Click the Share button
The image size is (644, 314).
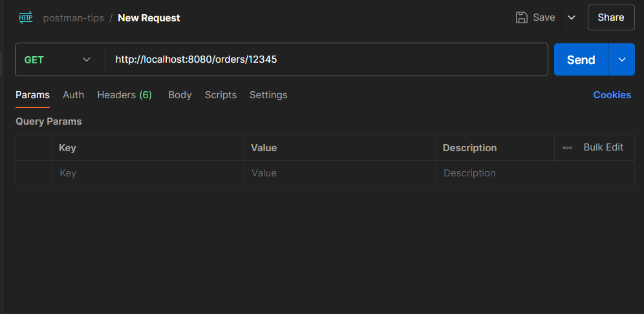(611, 17)
